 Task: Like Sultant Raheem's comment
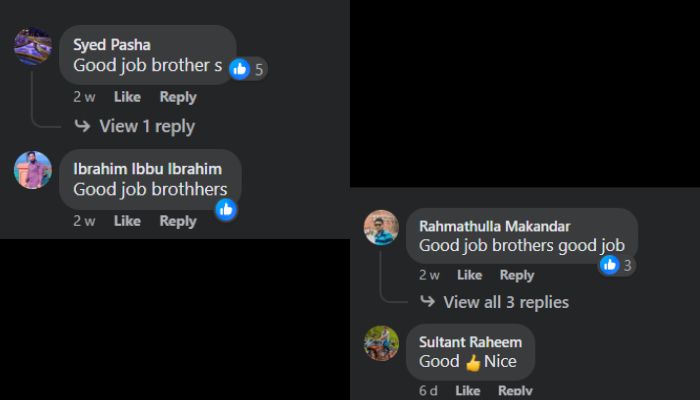[468, 391]
